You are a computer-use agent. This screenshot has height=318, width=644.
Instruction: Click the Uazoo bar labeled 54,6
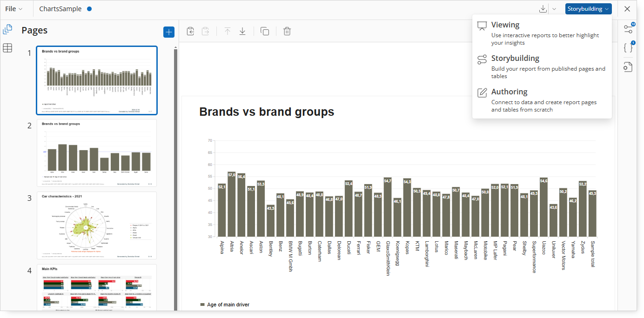(x=543, y=207)
